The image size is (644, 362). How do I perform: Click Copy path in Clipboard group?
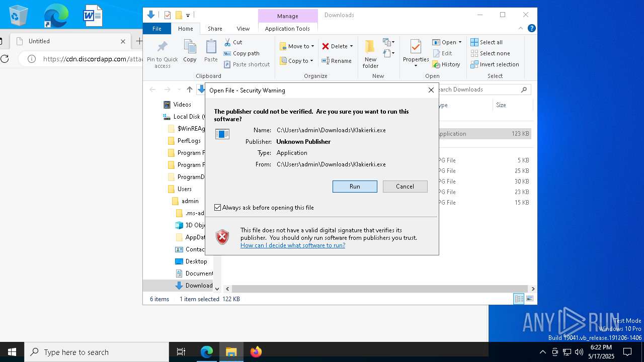242,53
